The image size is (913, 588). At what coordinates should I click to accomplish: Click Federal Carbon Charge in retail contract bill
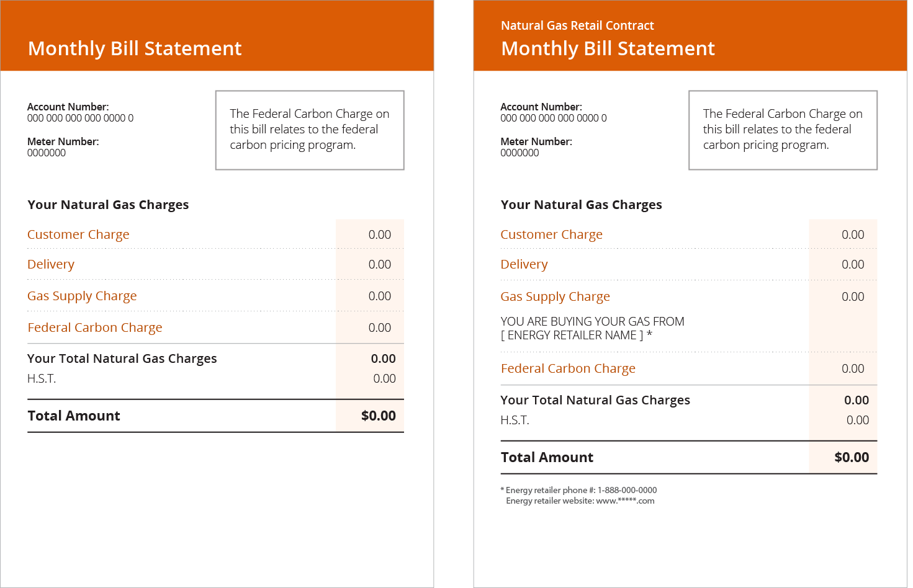568,368
